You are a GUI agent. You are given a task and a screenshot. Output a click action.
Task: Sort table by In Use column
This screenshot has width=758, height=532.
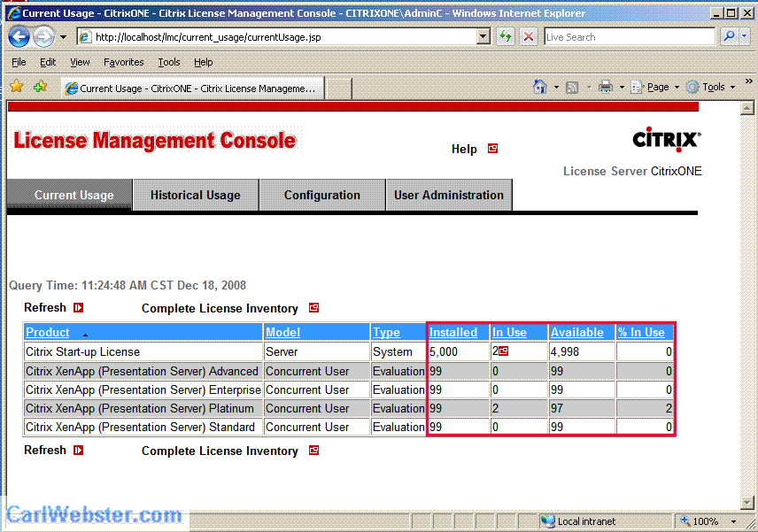pyautogui.click(x=509, y=333)
